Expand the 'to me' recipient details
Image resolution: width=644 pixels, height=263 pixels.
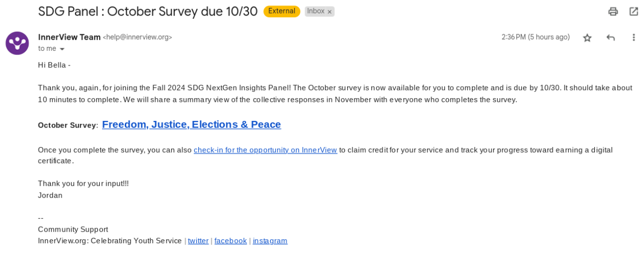(62, 49)
